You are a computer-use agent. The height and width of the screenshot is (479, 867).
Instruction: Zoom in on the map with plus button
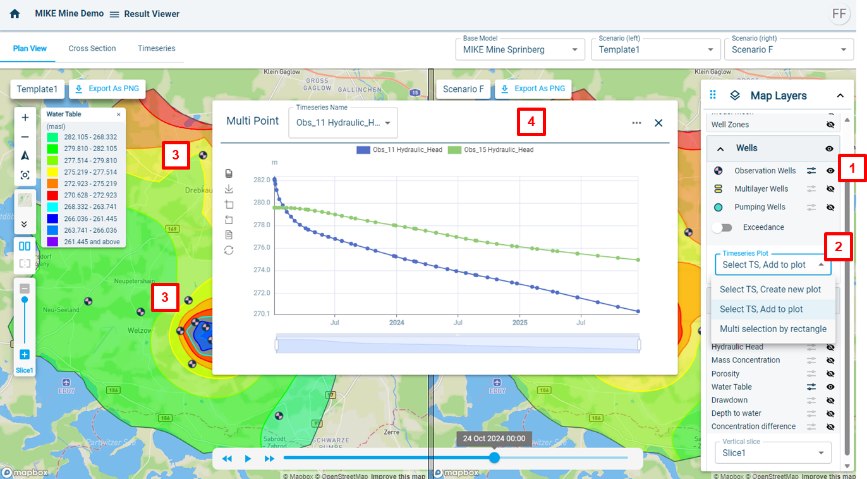click(x=25, y=118)
